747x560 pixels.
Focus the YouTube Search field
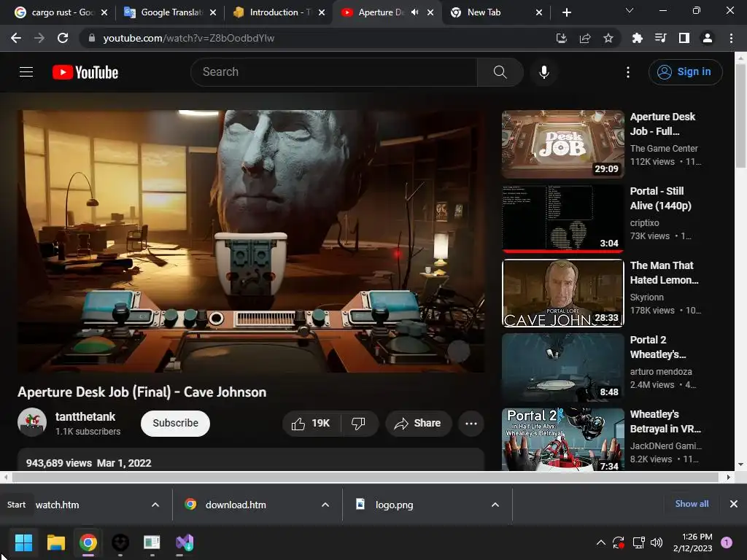point(334,72)
